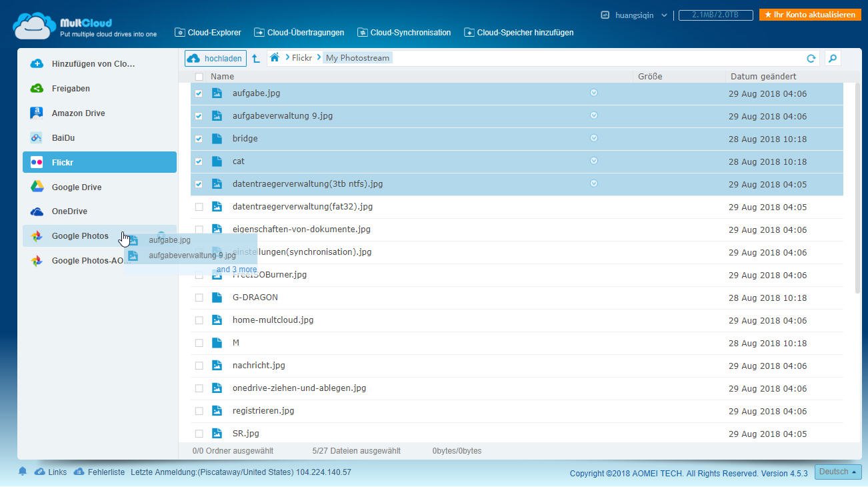Click the hochladen upload button

215,59
